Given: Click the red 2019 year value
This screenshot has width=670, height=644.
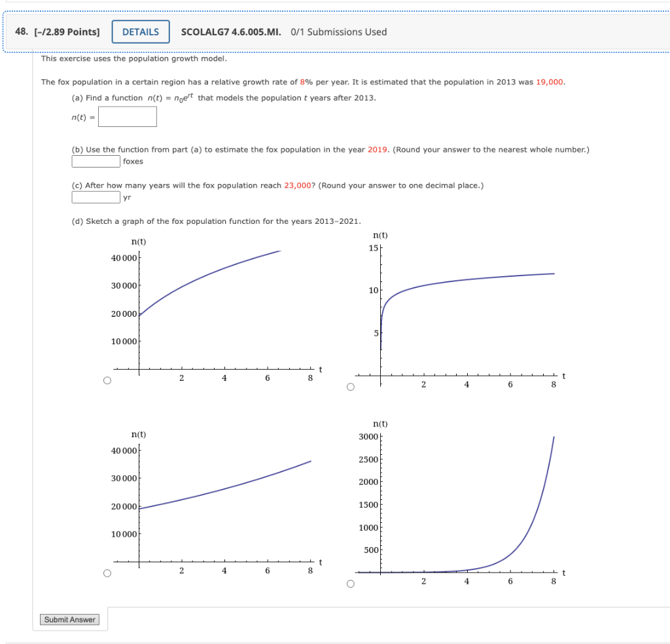Looking at the screenshot, I should pos(378,150).
